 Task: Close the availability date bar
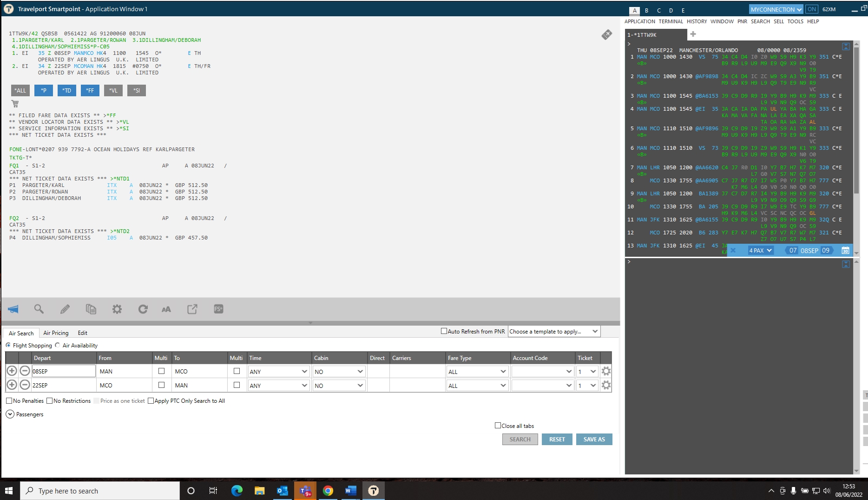(x=733, y=250)
